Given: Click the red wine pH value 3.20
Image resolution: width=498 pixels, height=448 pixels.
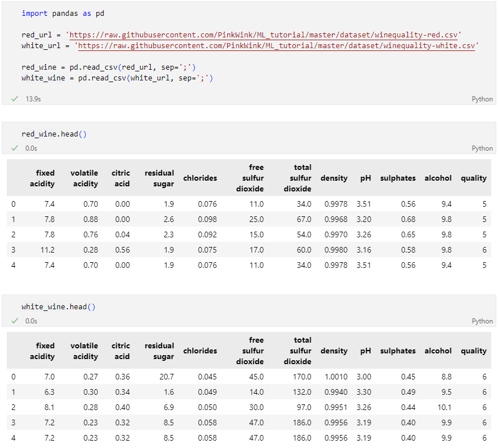Looking at the screenshot, I should tap(364, 219).
